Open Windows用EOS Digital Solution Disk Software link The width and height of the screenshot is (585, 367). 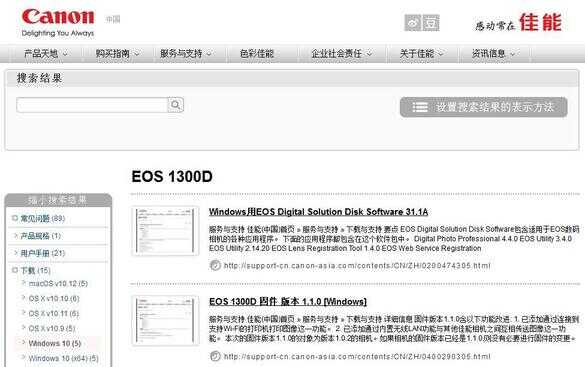(x=318, y=212)
